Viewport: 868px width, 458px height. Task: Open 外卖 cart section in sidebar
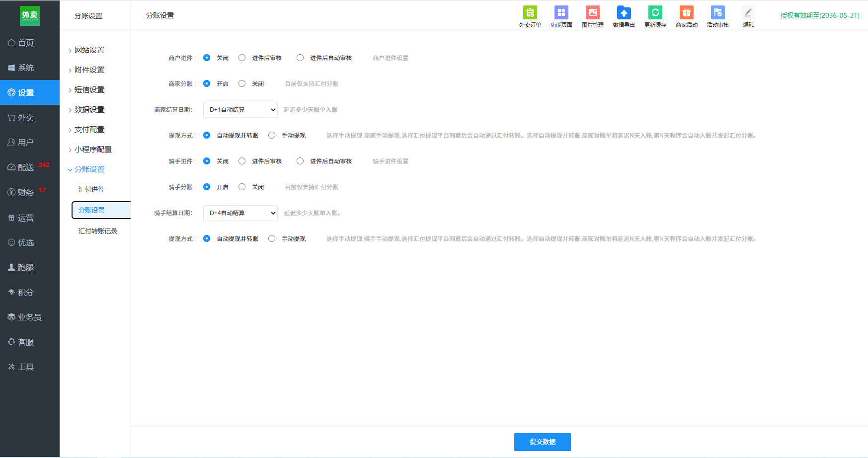click(30, 117)
